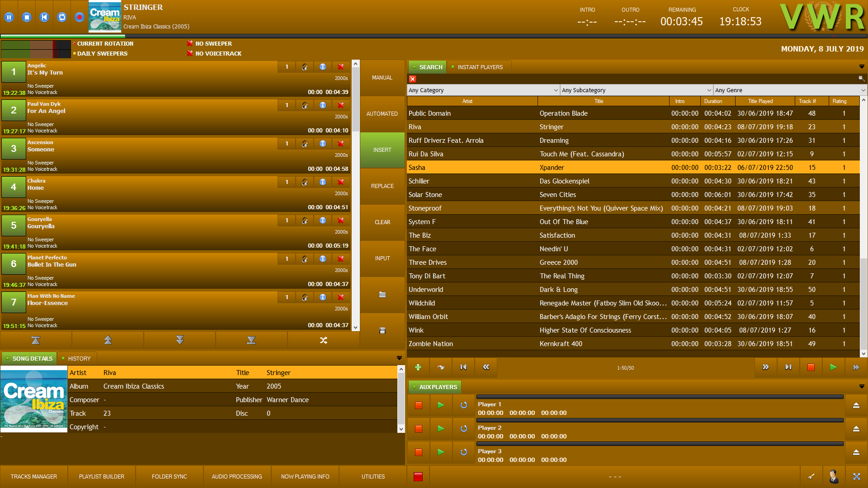Open cue editor for Planet Perfecto track
868x488 pixels.
[x=305, y=259]
